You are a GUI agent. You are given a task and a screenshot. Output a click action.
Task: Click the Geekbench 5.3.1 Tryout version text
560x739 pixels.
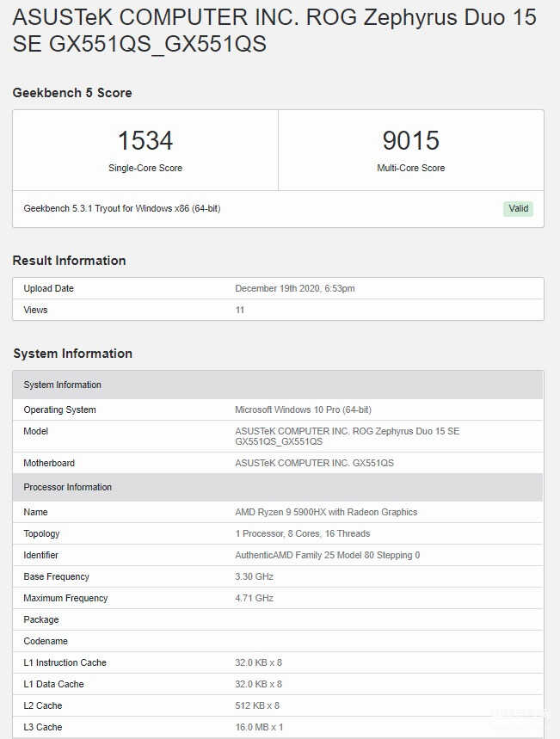[122, 208]
